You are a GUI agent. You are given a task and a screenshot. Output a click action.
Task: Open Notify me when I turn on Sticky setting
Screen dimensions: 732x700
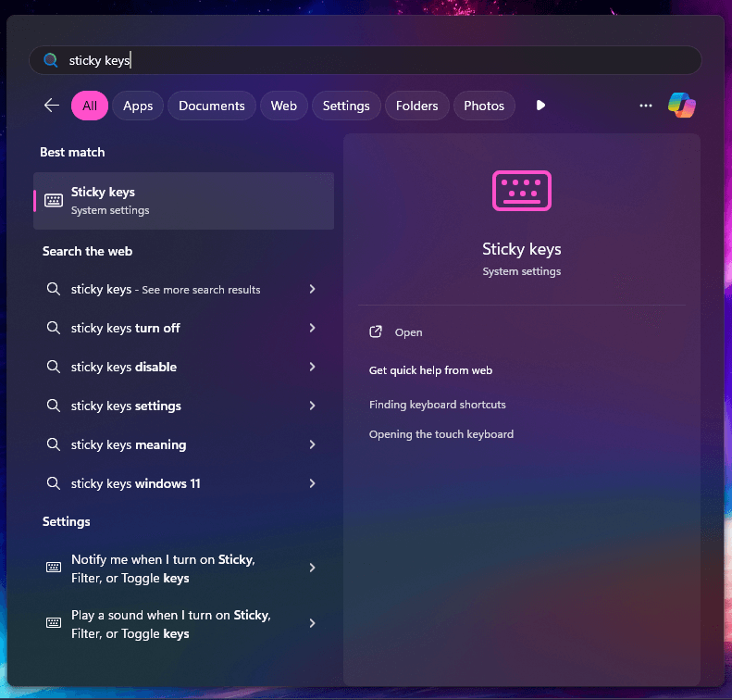tap(183, 568)
